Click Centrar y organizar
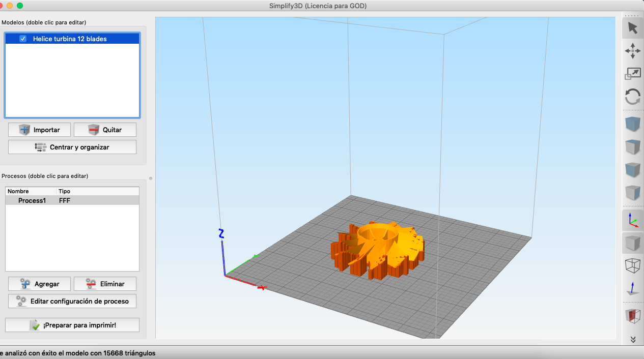644x359 pixels. coord(72,147)
